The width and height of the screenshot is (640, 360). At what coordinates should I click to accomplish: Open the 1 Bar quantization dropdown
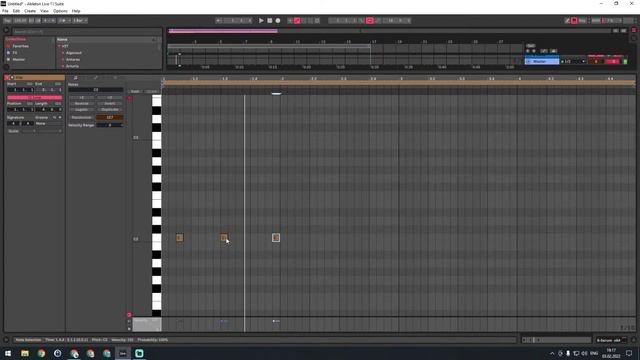[x=80, y=20]
